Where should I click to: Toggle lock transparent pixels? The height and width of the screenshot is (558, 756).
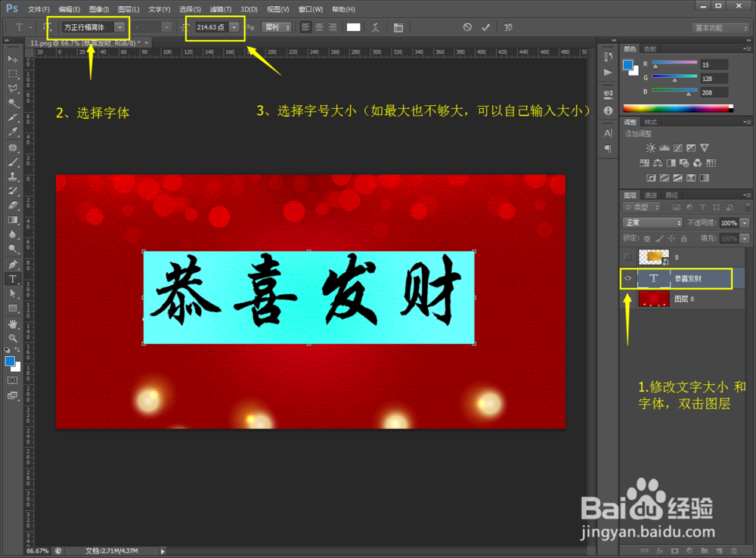[x=647, y=238]
